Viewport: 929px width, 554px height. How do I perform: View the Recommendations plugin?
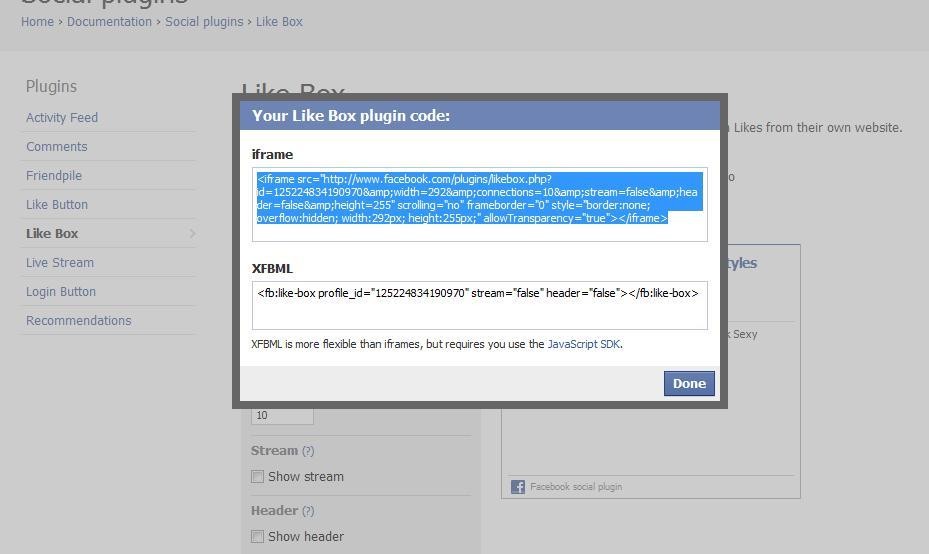(79, 321)
